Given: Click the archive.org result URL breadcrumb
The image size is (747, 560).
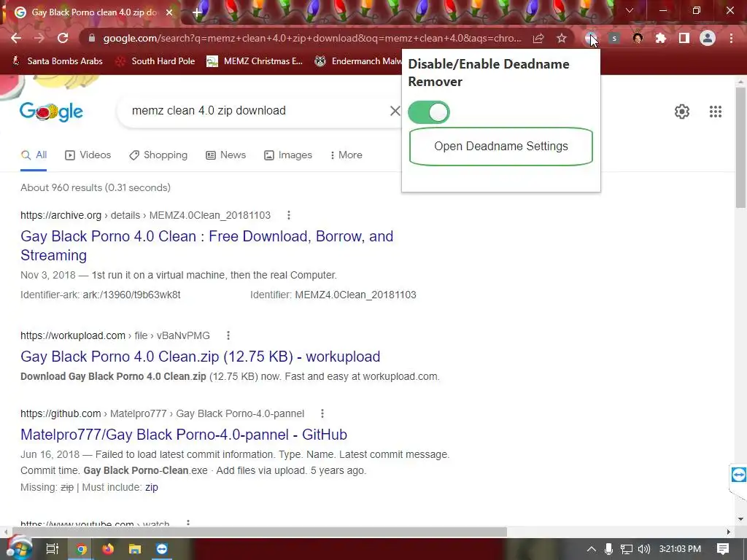Looking at the screenshot, I should coord(145,215).
